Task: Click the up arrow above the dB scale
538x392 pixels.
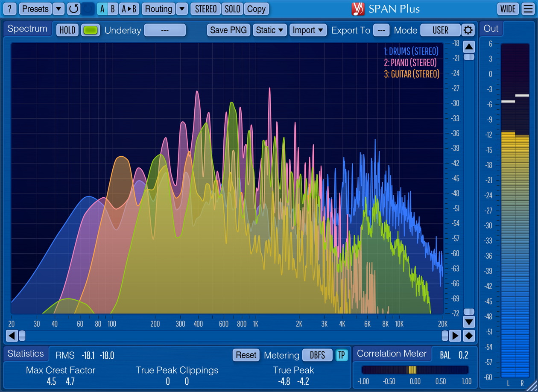Action: [x=469, y=47]
